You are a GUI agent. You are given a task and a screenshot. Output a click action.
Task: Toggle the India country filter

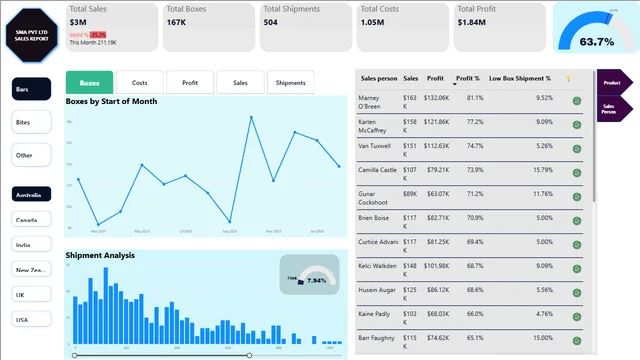(31, 244)
